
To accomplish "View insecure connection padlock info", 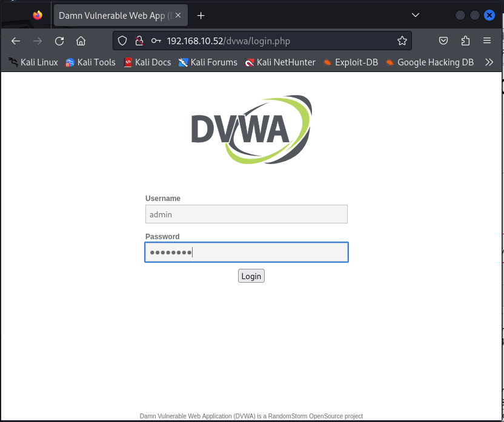I will point(139,41).
